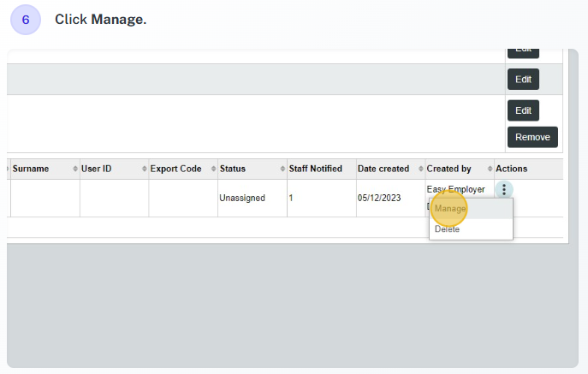Screen dimensions: 588x374
Task: Click the Actions column header
Action: [x=529, y=169]
